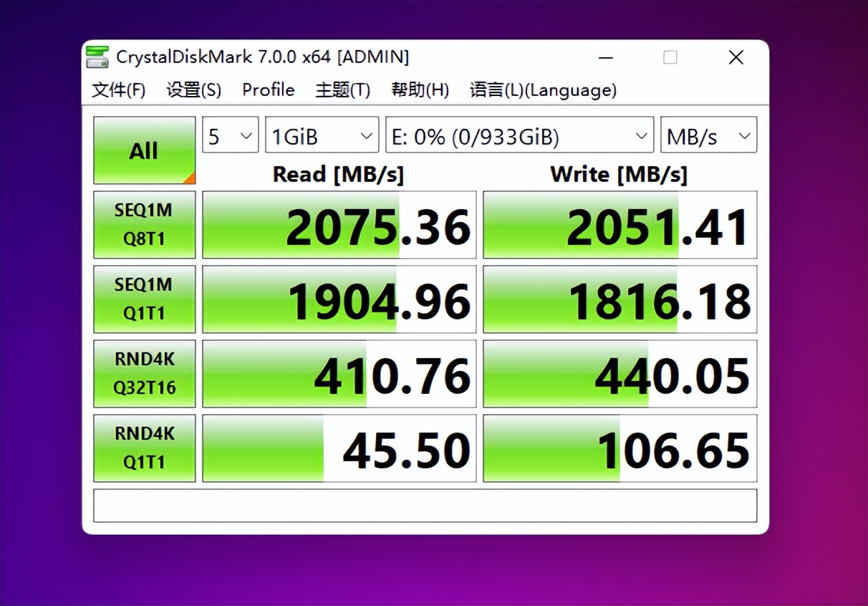Expand the 1GiB test size dropdown
Image resolution: width=868 pixels, height=606 pixels.
pos(322,135)
